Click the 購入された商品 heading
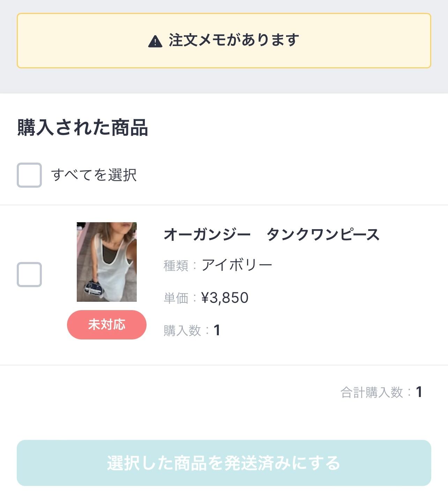The width and height of the screenshot is (448, 494). 83,127
